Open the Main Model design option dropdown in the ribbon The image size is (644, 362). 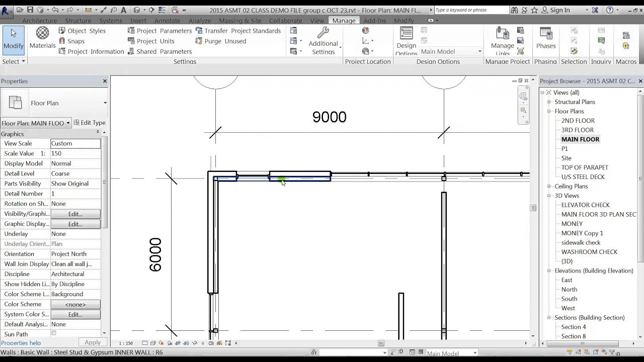pos(451,51)
